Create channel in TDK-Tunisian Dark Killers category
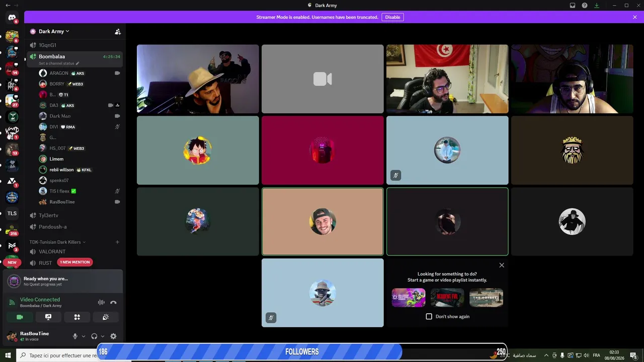The height and width of the screenshot is (362, 644). pyautogui.click(x=117, y=242)
